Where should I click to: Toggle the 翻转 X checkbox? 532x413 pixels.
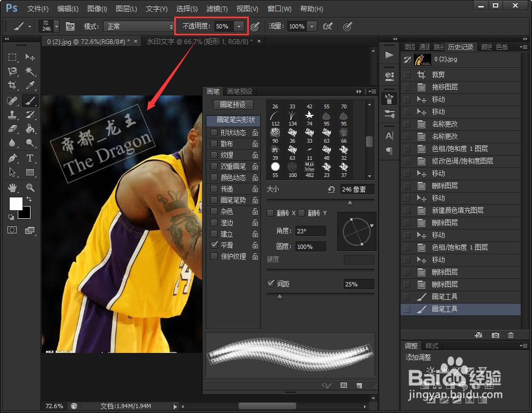270,213
